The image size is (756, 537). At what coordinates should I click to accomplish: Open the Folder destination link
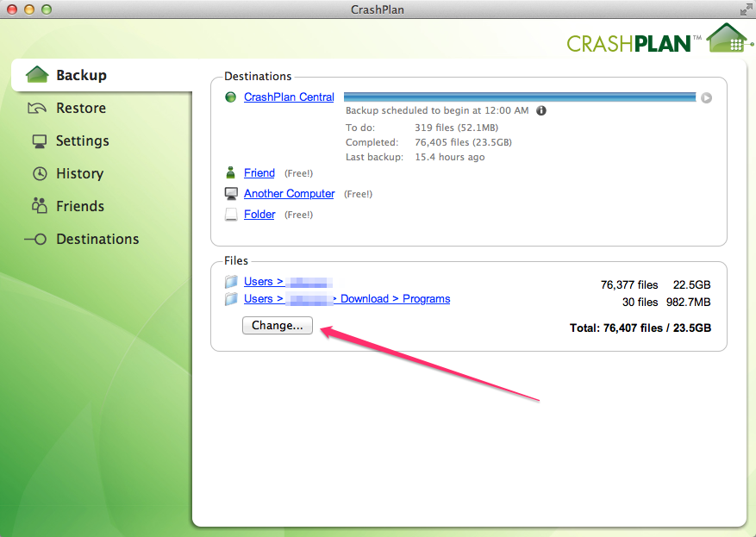[x=259, y=214]
